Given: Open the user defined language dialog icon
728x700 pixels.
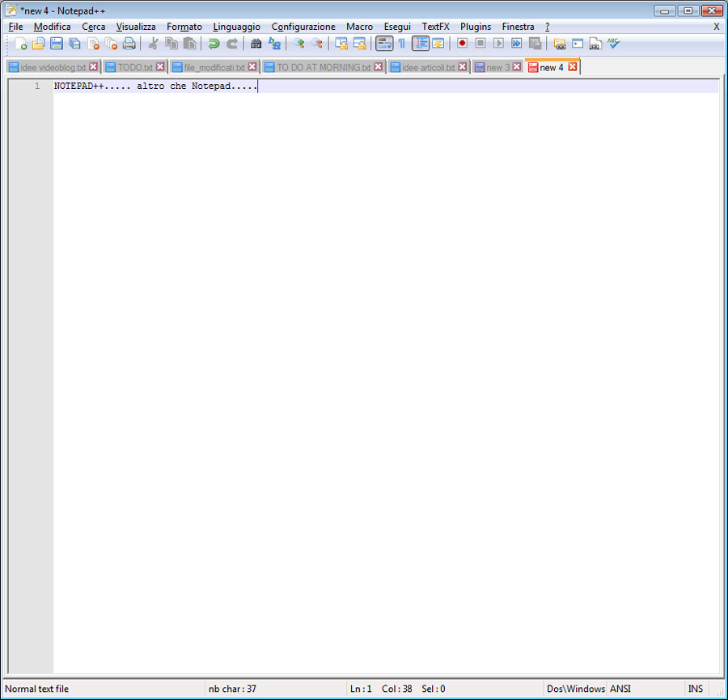Looking at the screenshot, I should tap(438, 44).
